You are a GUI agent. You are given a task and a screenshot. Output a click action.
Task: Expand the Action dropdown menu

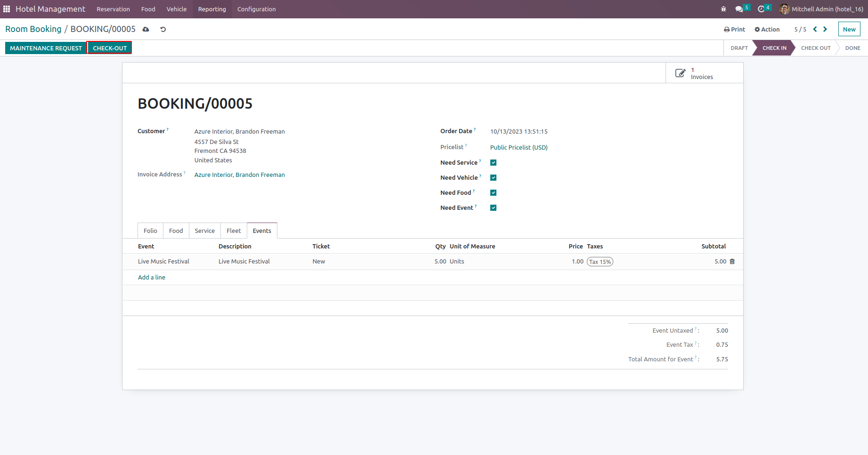(x=767, y=29)
